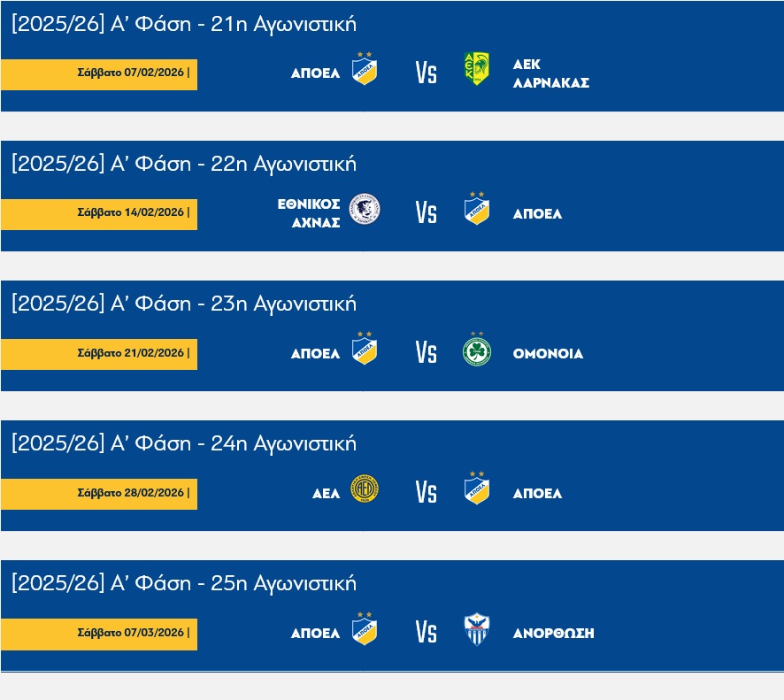Click the green Omonoia shamrock crest
Image resolution: width=784 pixels, height=700 pixels.
(476, 351)
